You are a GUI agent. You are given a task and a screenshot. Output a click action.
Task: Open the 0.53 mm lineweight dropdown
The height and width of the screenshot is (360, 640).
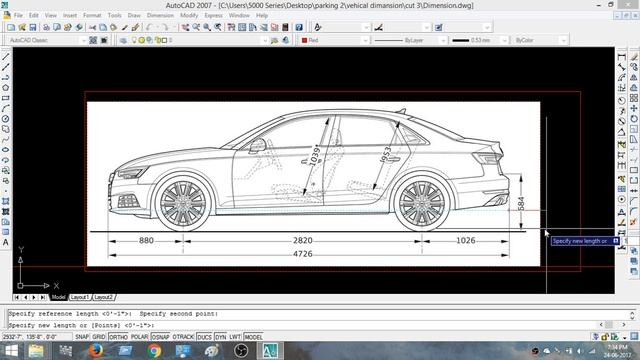pyautogui.click(x=504, y=40)
